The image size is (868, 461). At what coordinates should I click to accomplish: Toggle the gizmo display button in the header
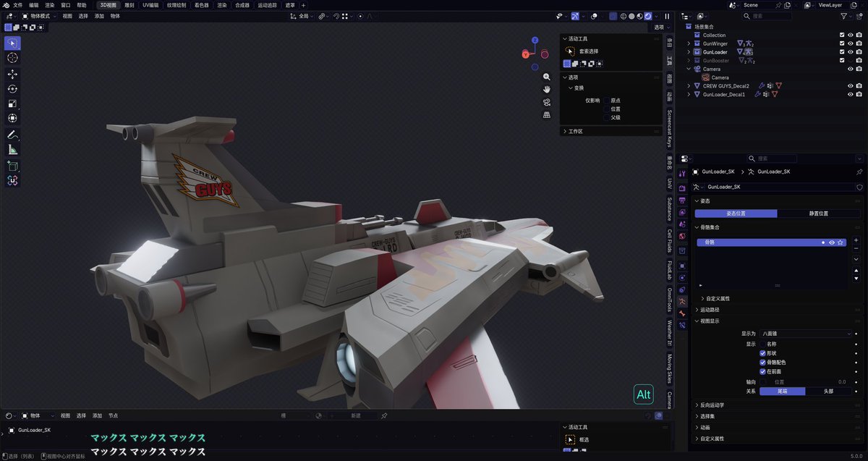(575, 16)
